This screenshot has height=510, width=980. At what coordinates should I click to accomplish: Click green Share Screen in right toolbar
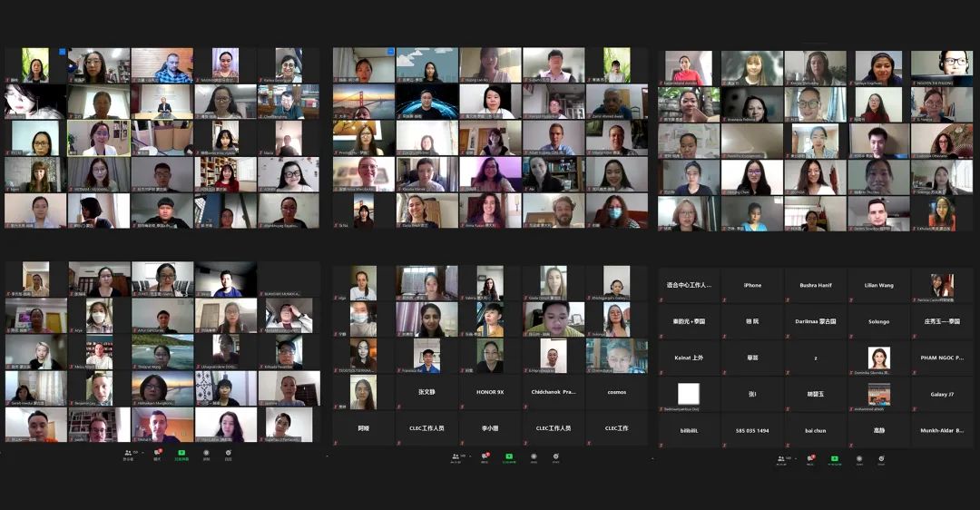[834, 458]
